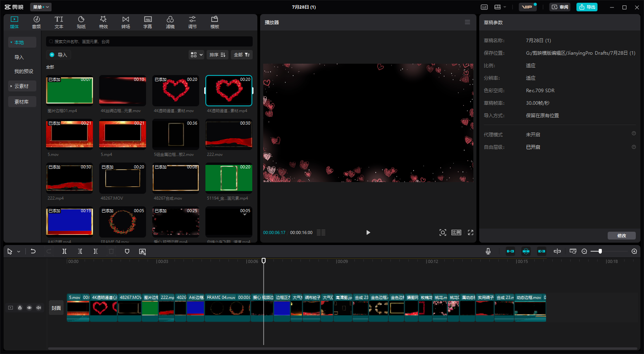The height and width of the screenshot is (354, 644).
Task: Click the split clip tool icon
Action: point(64,251)
